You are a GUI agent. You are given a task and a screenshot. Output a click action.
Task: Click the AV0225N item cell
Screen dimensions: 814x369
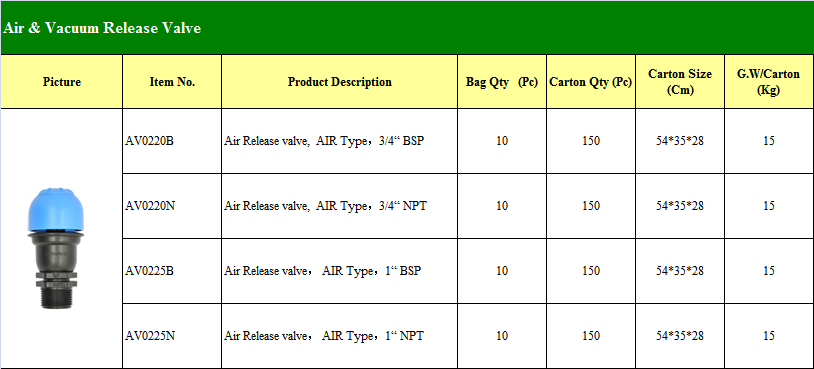(x=172, y=336)
